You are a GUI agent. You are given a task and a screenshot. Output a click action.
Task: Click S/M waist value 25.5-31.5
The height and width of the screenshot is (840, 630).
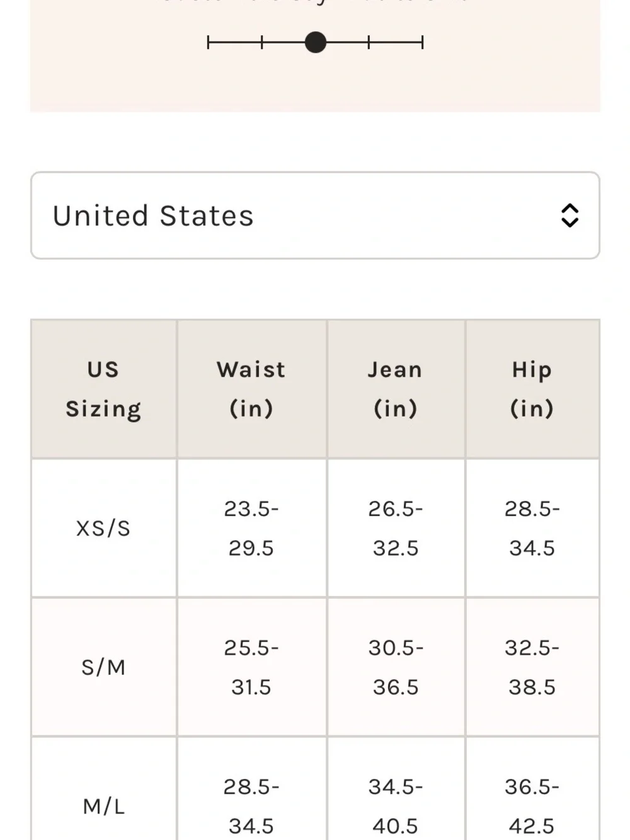coord(251,667)
